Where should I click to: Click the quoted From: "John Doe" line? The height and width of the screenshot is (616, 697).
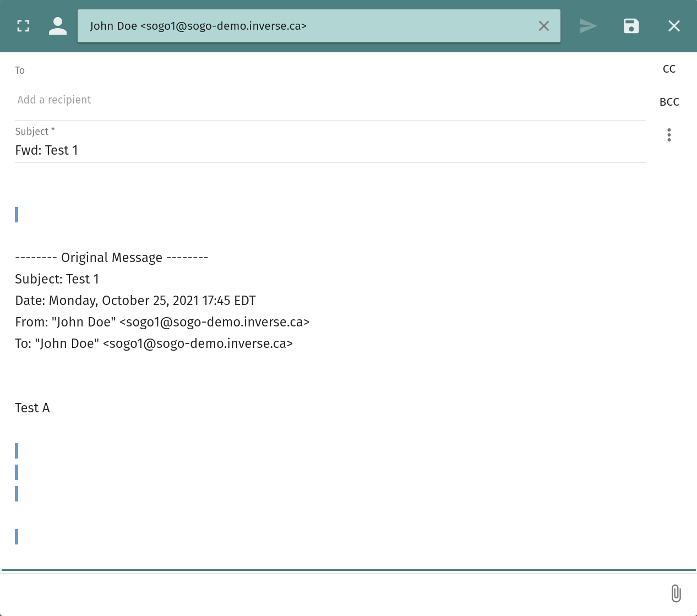162,322
